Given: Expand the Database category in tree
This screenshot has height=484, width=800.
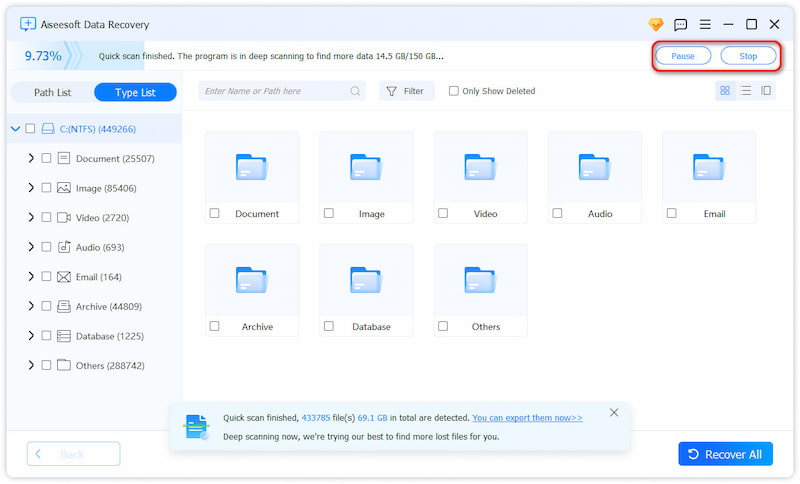Looking at the screenshot, I should pyautogui.click(x=31, y=336).
